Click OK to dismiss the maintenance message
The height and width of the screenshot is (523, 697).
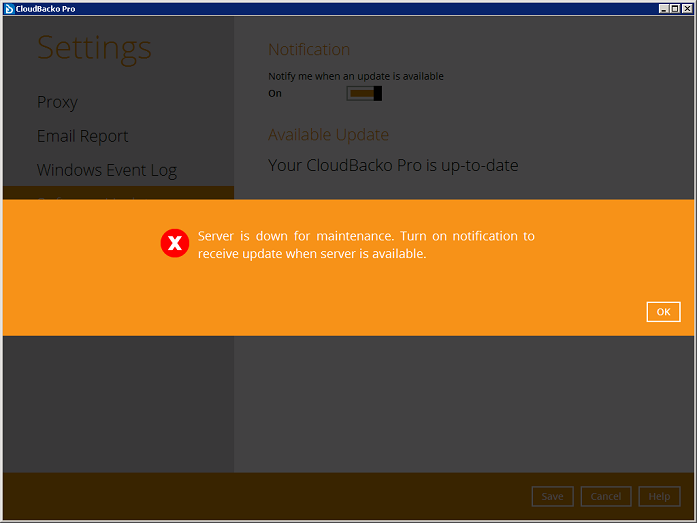(663, 312)
